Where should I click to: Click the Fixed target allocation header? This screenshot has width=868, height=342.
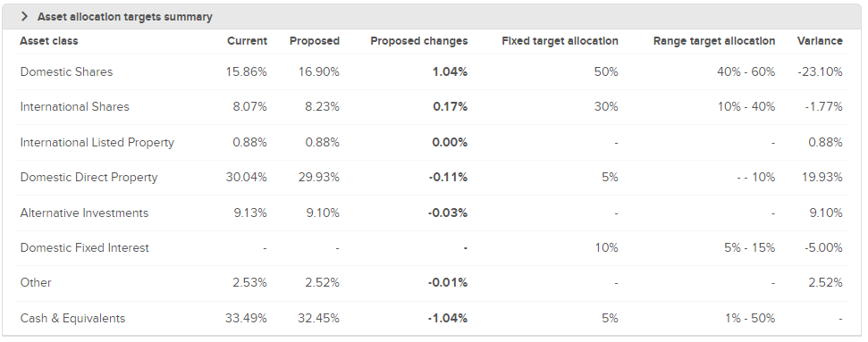(x=560, y=41)
